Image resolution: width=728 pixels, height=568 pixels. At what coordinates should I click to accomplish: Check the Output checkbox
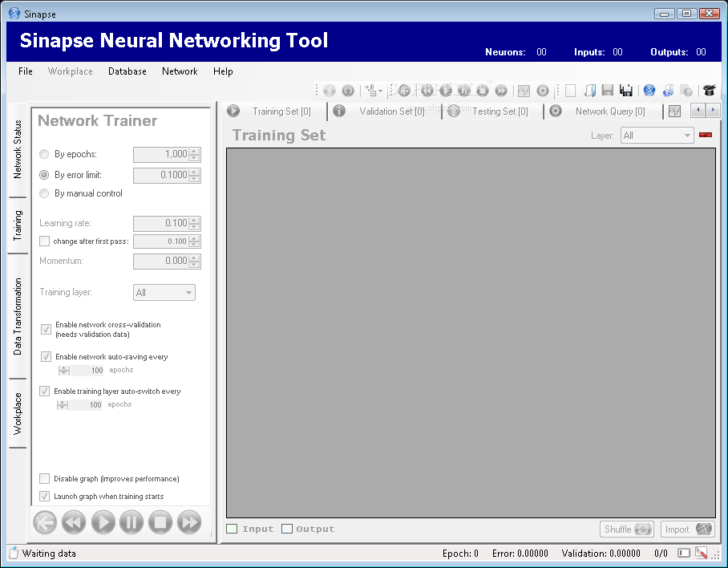287,529
